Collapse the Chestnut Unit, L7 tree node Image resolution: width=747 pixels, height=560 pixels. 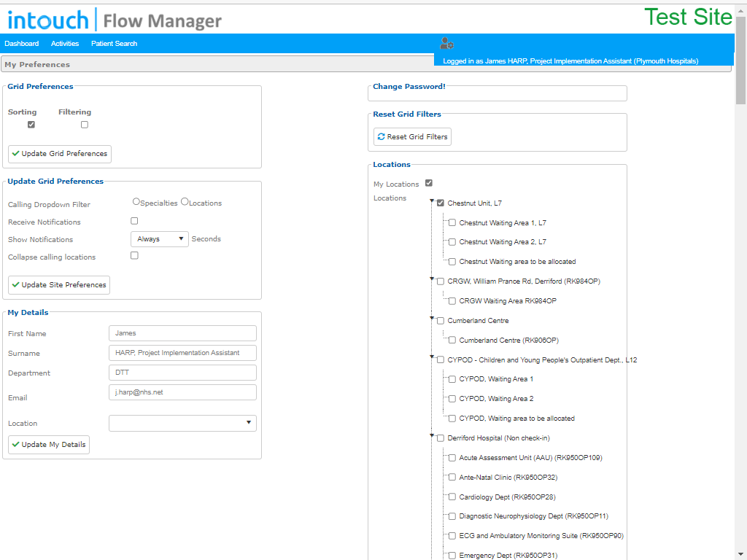point(432,201)
